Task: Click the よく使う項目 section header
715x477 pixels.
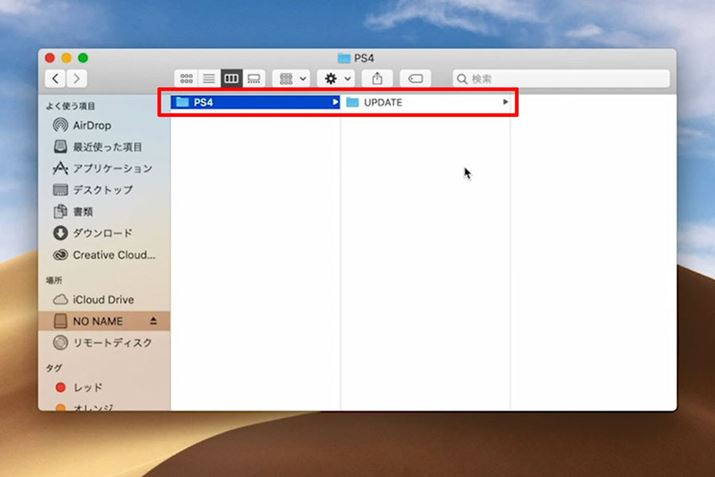Action: [x=70, y=106]
